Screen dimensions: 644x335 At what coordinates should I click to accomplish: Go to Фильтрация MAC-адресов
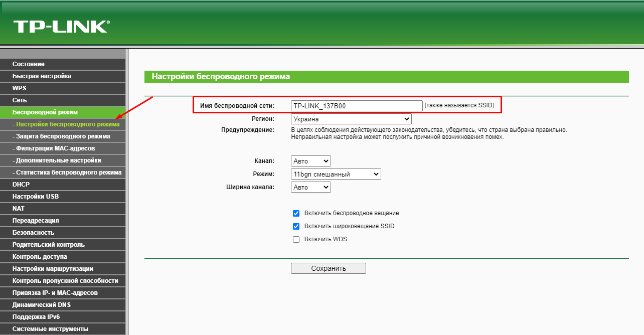[x=63, y=148]
